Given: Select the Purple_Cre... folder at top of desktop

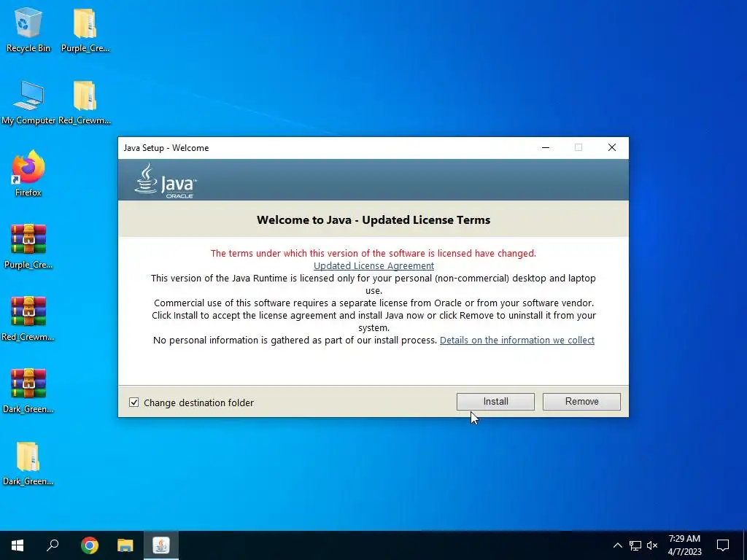Looking at the screenshot, I should (x=85, y=29).
